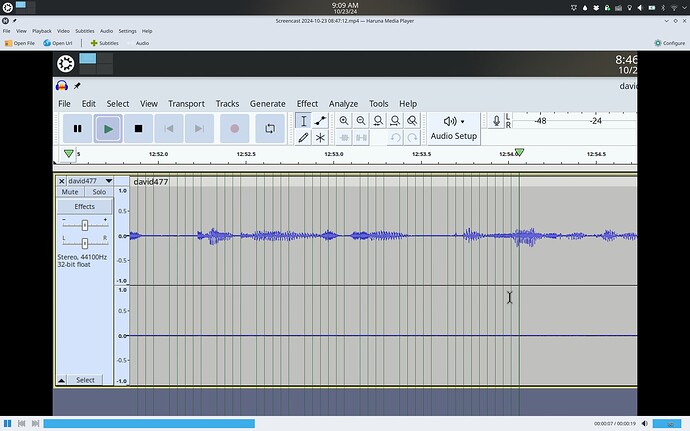This screenshot has width=690, height=431.
Task: Click the track Effects button
Action: coord(84,206)
